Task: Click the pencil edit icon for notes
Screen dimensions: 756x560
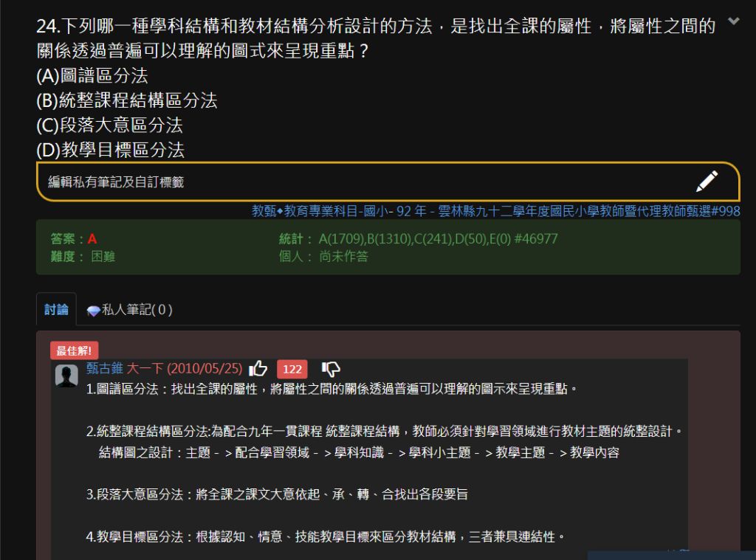Action: (707, 182)
